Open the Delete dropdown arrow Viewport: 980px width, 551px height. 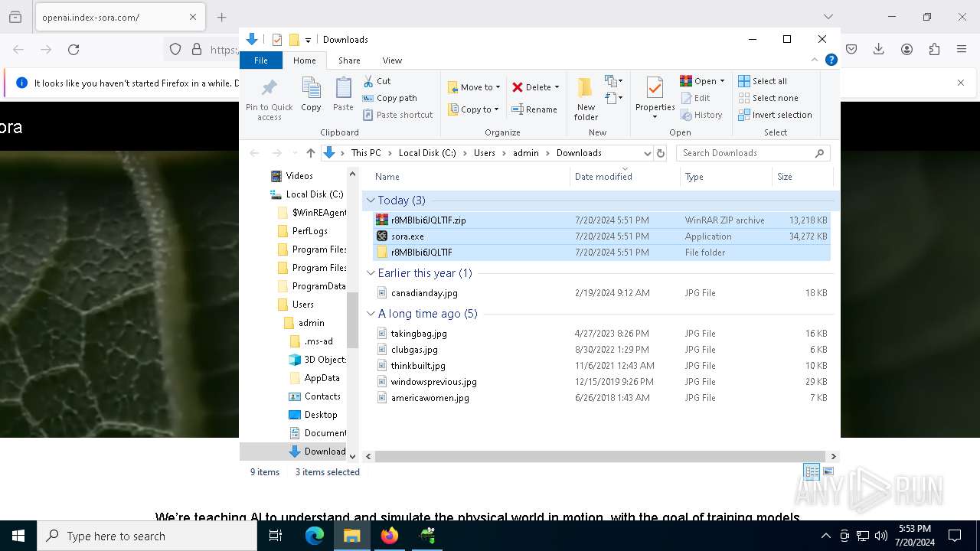click(557, 87)
